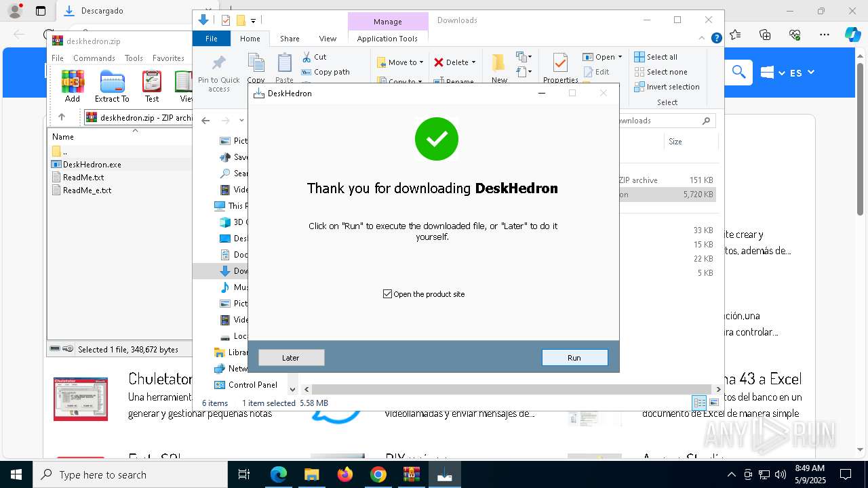Open WinRAR Commands menu
This screenshot has width=868, height=488.
coord(94,58)
